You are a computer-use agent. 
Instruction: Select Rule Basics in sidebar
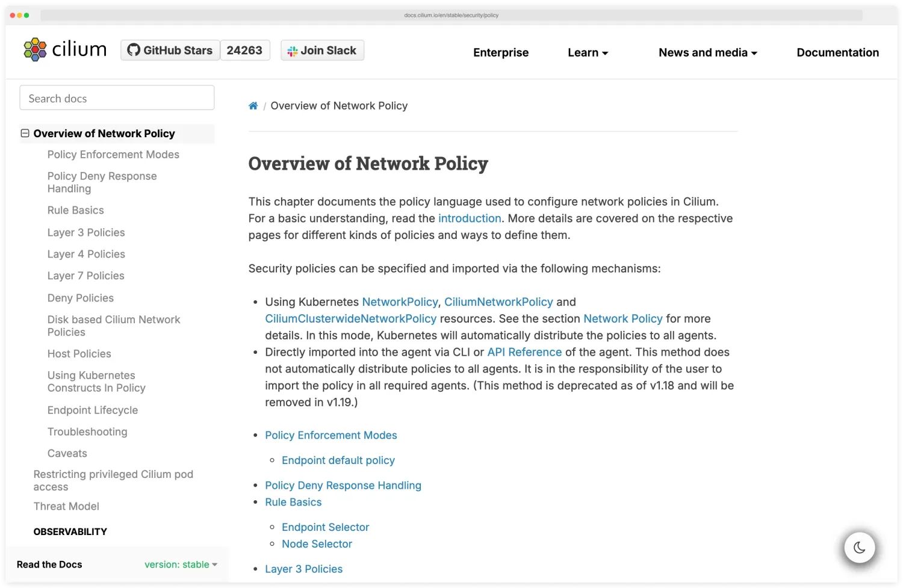click(76, 211)
